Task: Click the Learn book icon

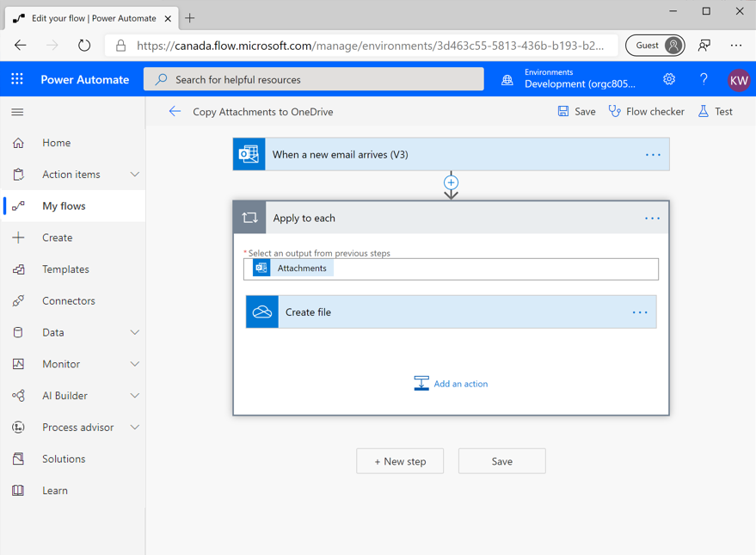Action: (x=18, y=490)
